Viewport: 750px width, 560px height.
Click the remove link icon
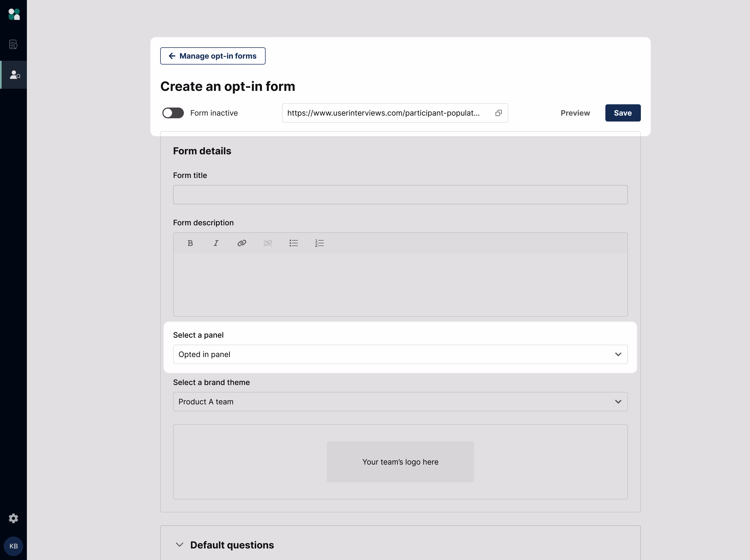[x=267, y=243]
